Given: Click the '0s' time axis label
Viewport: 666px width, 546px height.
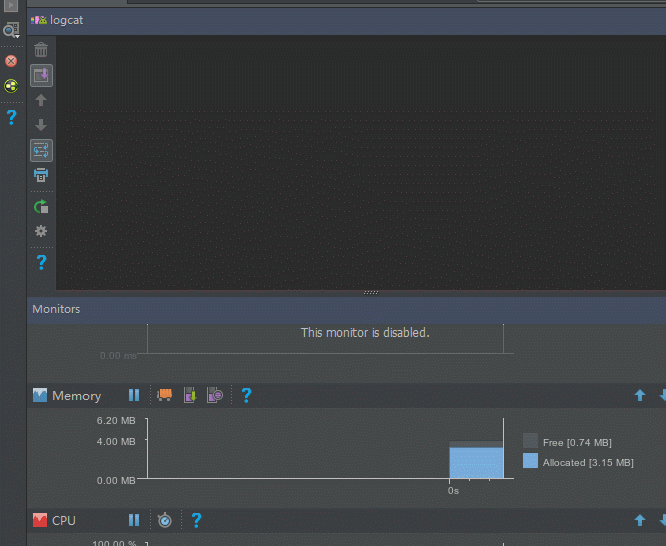Looking at the screenshot, I should tap(453, 491).
